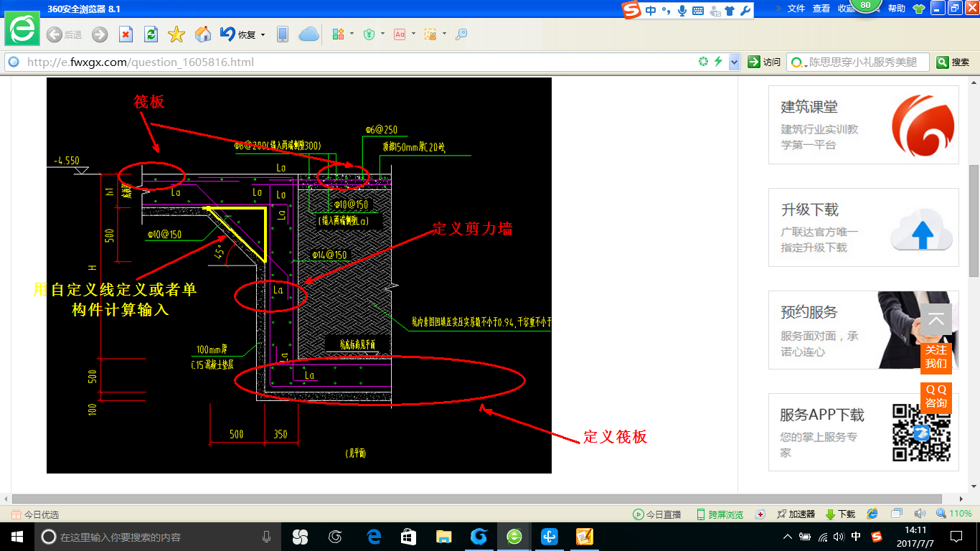Open the Windows Store taskbar icon
The width and height of the screenshot is (980, 551).
(408, 537)
